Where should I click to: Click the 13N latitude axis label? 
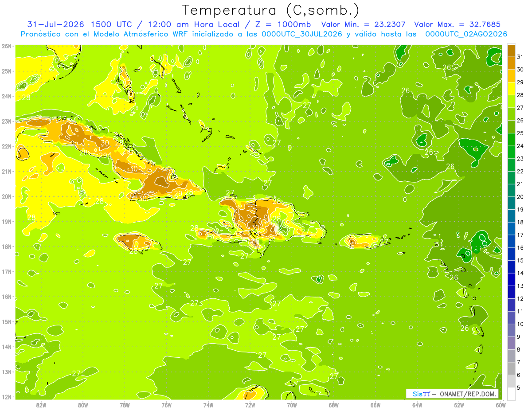pos(7,372)
